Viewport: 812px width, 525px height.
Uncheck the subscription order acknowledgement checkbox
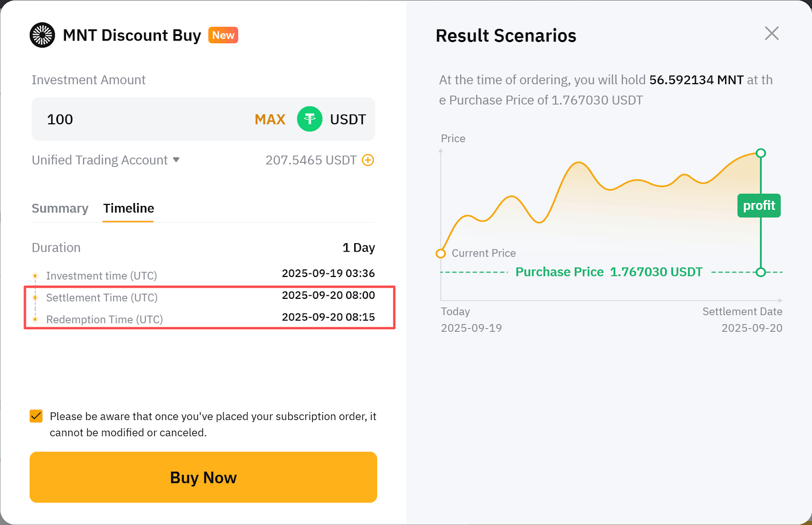pyautogui.click(x=36, y=416)
